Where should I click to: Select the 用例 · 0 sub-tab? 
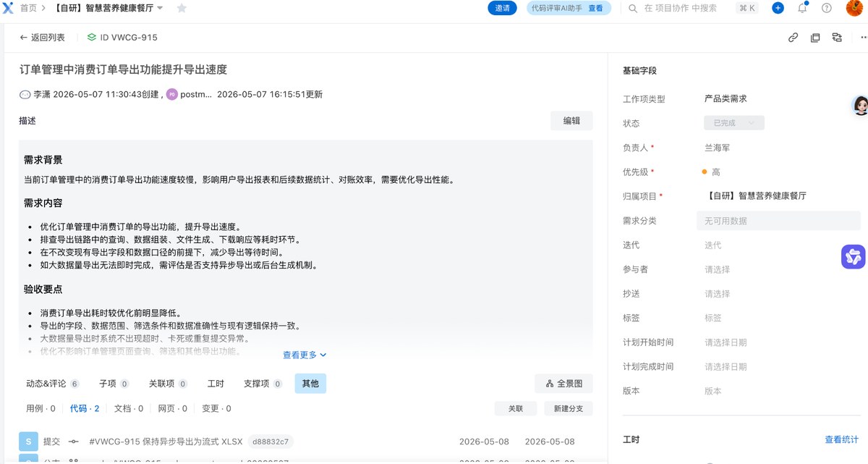click(41, 408)
